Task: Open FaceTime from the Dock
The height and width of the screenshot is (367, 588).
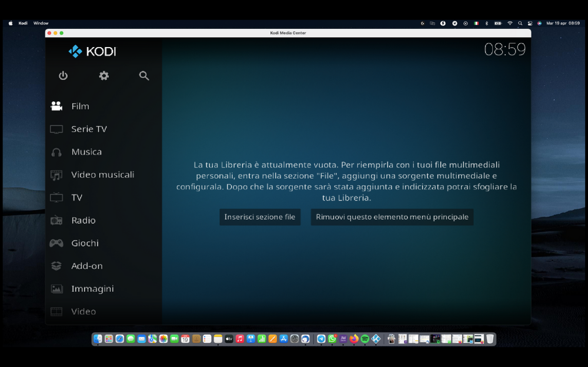Action: (x=175, y=339)
